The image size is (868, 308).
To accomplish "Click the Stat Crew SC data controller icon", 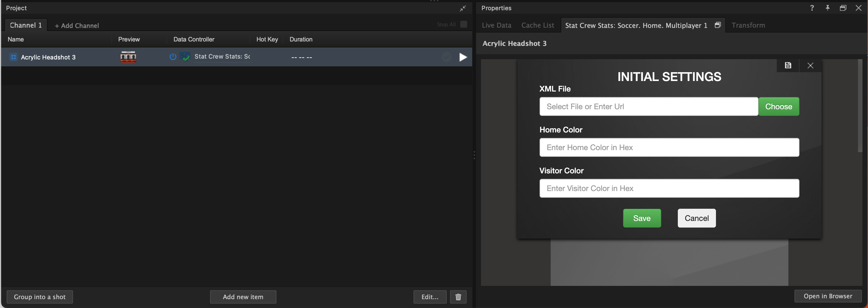I will (185, 57).
